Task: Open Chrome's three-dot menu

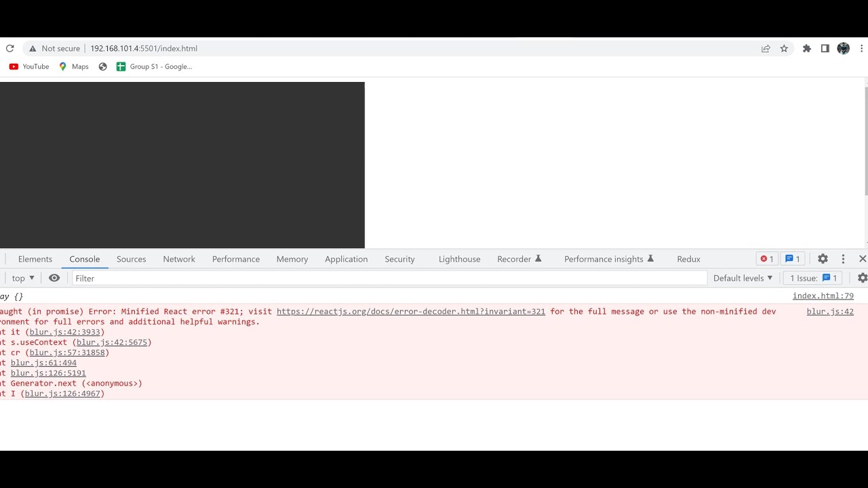Action: point(862,49)
